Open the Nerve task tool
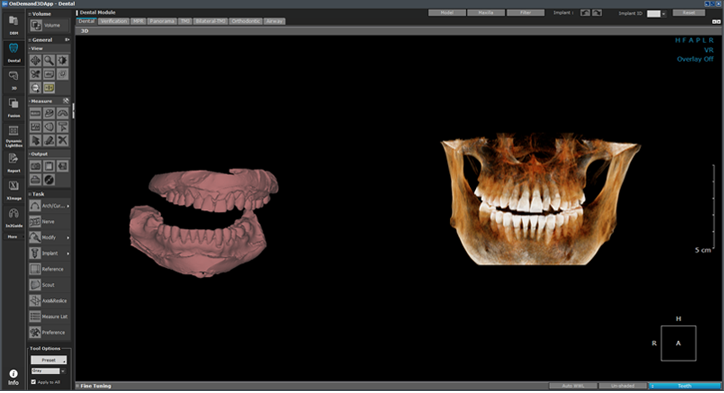The width and height of the screenshot is (724, 393). coord(49,222)
